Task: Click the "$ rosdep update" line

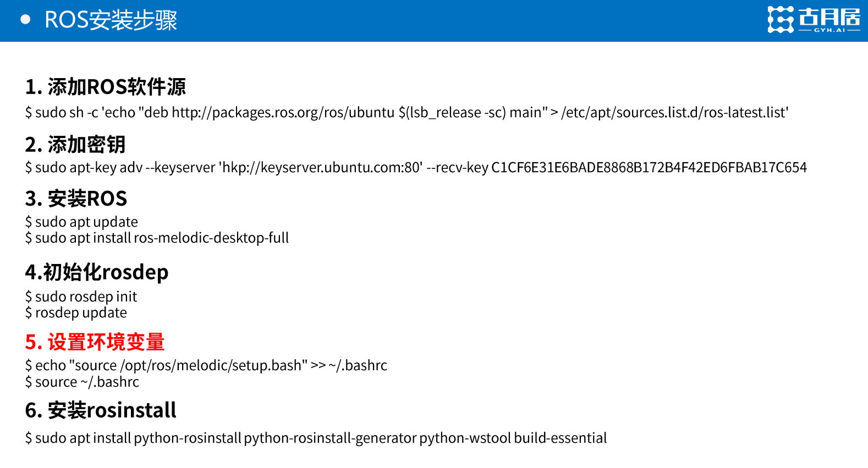Action: coord(76,313)
